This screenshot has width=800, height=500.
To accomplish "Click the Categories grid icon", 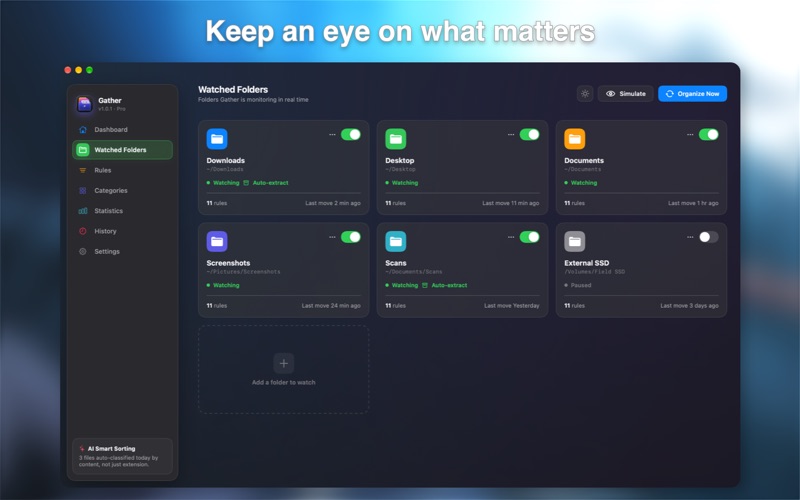I will 83,191.
